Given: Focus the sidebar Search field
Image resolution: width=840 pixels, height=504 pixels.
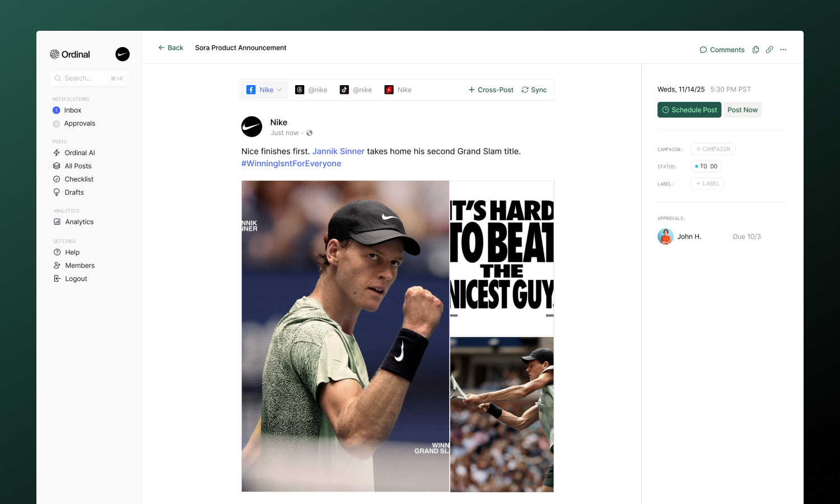Looking at the screenshot, I should [90, 78].
